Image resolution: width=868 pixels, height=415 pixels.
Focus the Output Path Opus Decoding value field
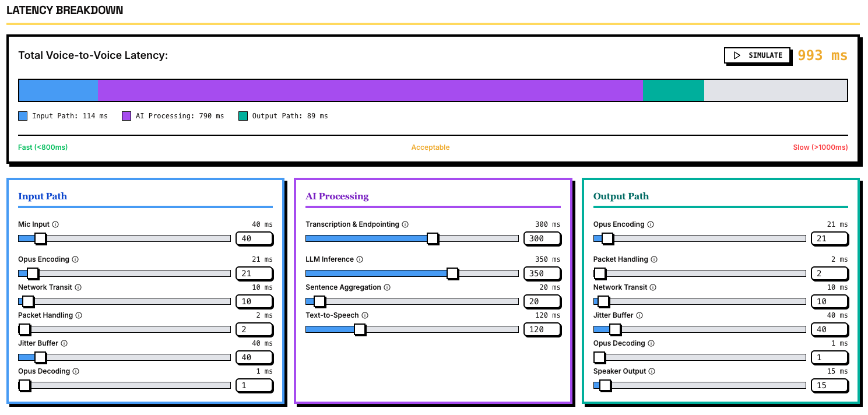pyautogui.click(x=829, y=357)
